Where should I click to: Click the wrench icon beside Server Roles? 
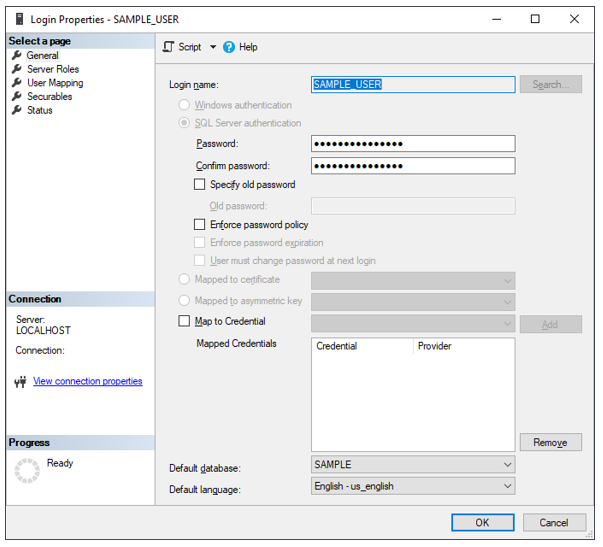click(17, 69)
